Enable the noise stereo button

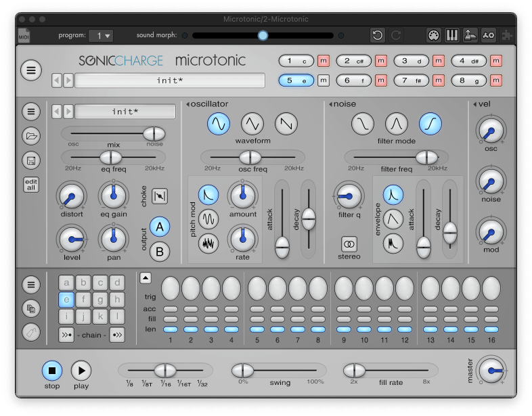[349, 243]
